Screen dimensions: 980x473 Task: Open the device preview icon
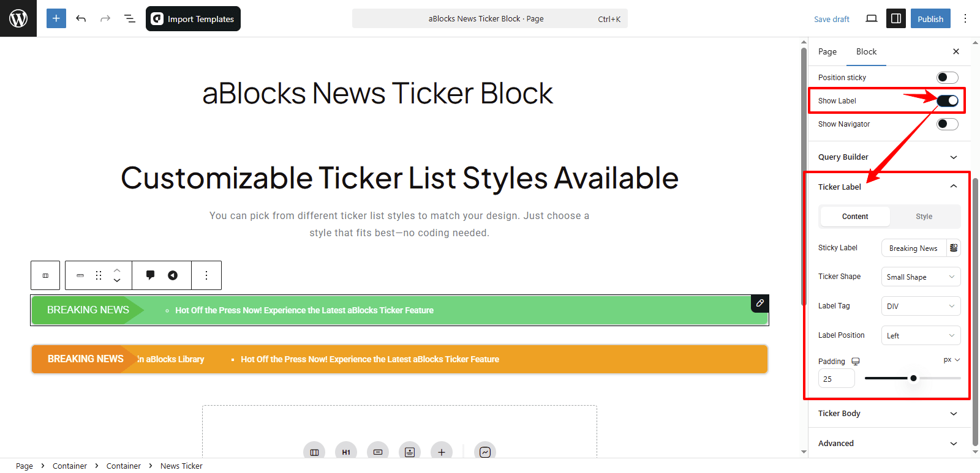pos(871,18)
